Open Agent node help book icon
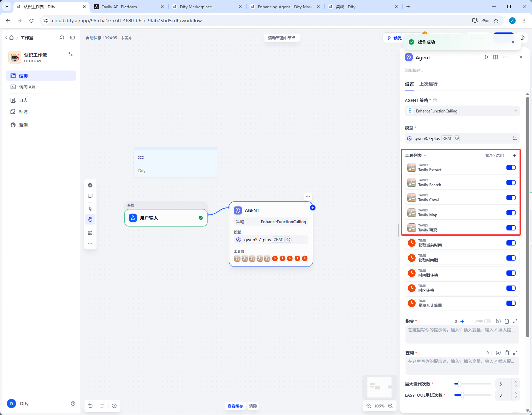The width and height of the screenshot is (532, 415). click(496, 57)
